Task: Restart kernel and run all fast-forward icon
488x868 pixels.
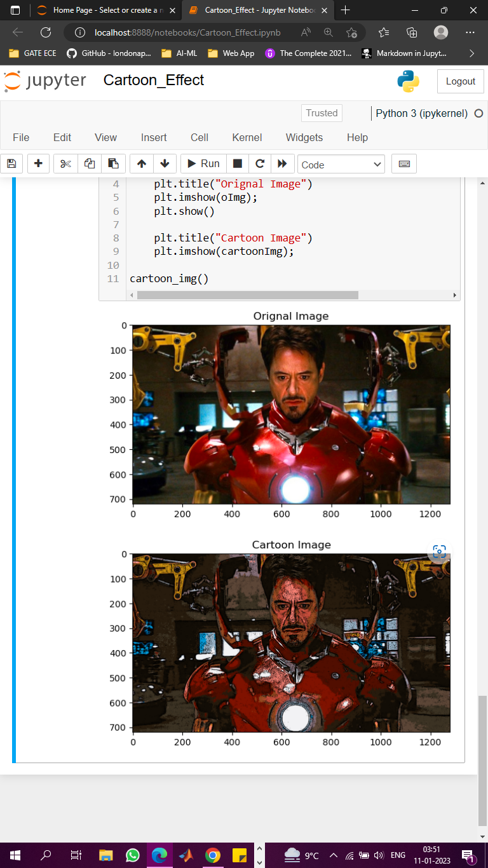Action: pos(283,164)
